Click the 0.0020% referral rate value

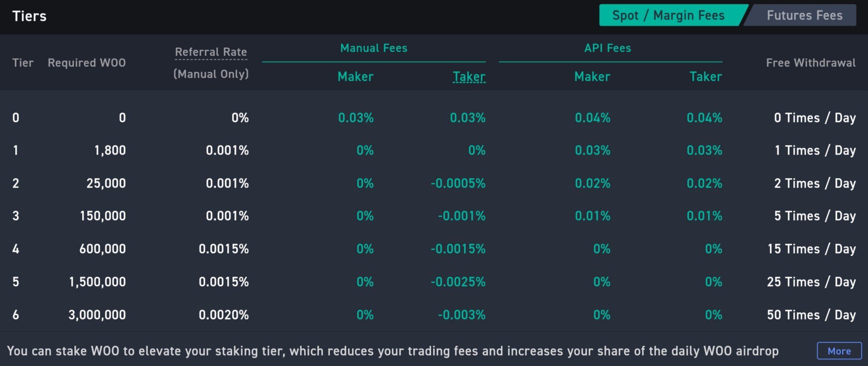[224, 315]
